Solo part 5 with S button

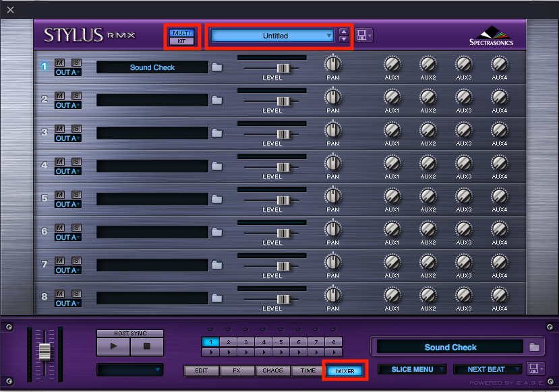[x=76, y=195]
